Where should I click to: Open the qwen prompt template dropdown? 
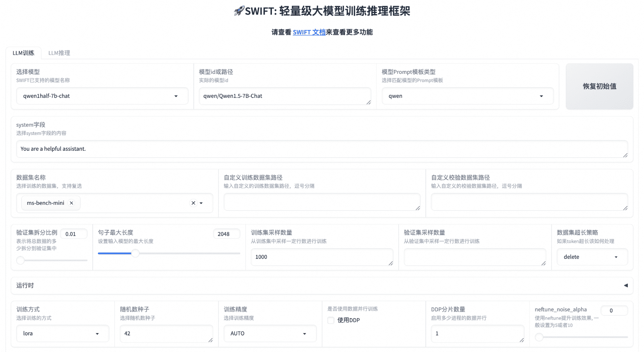point(468,96)
